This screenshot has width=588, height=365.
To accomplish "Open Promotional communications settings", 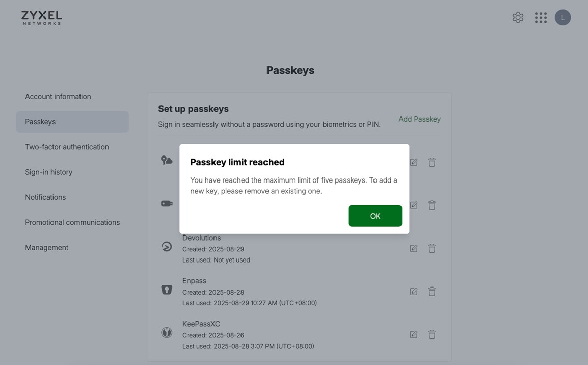I will pos(72,222).
